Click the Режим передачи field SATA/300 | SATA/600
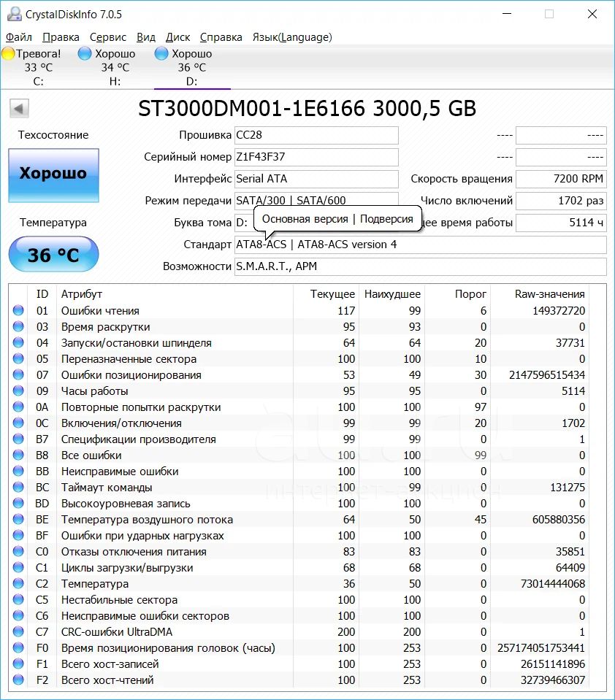Viewport: 615px width, 700px height. (x=316, y=201)
